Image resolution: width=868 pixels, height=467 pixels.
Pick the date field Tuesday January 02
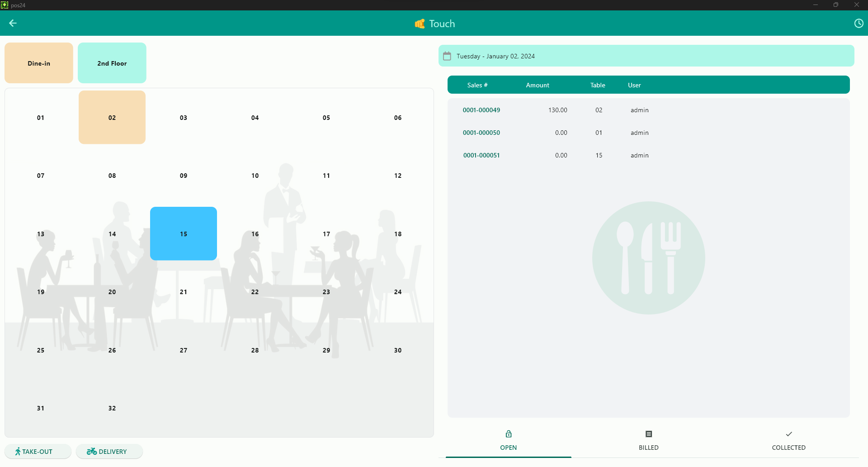click(495, 56)
